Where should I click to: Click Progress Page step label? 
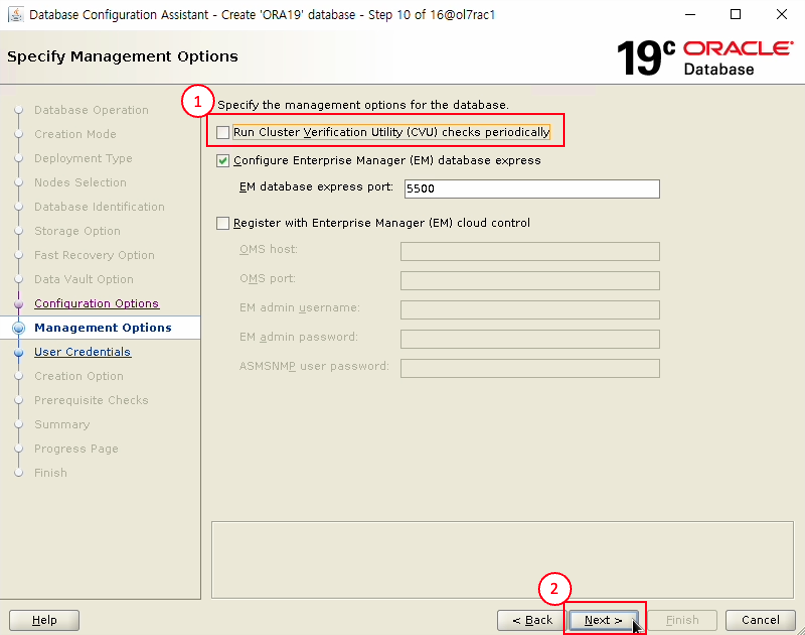(x=76, y=449)
